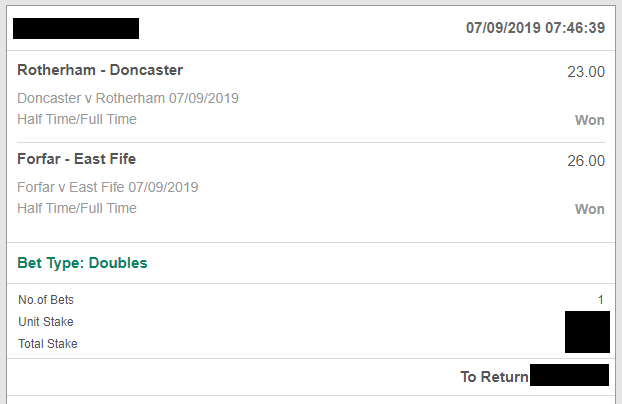The height and width of the screenshot is (404, 622).
Task: Click the Won status for Forfar - East Fife
Action: click(x=589, y=209)
